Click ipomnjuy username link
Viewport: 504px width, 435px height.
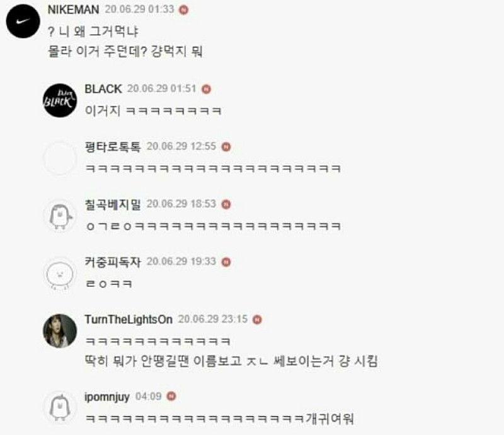pos(107,397)
